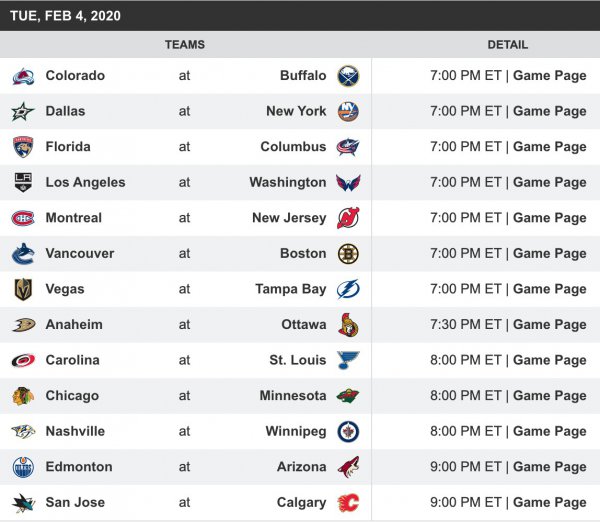
Task: Click the Edmonton Oilers logo
Action: 23,467
